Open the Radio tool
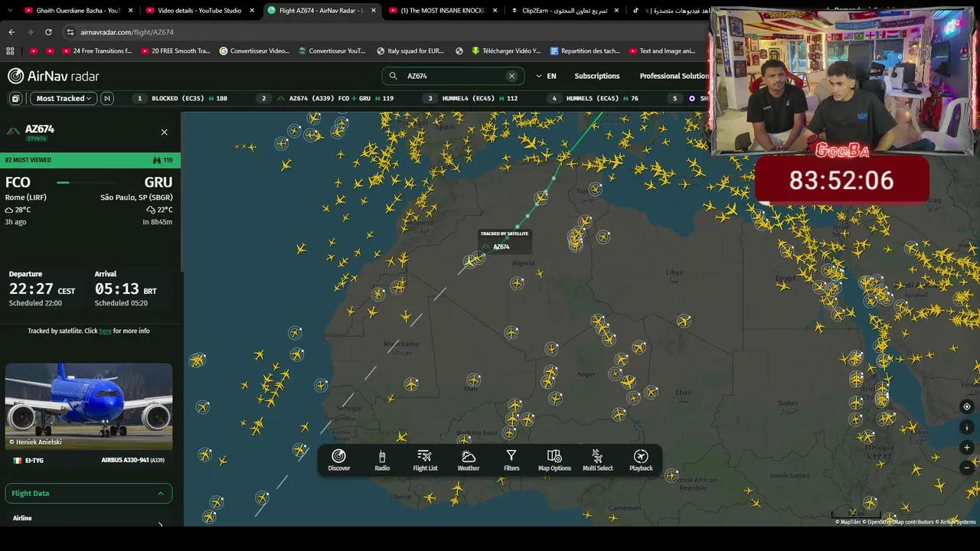980x551 pixels. 382,461
